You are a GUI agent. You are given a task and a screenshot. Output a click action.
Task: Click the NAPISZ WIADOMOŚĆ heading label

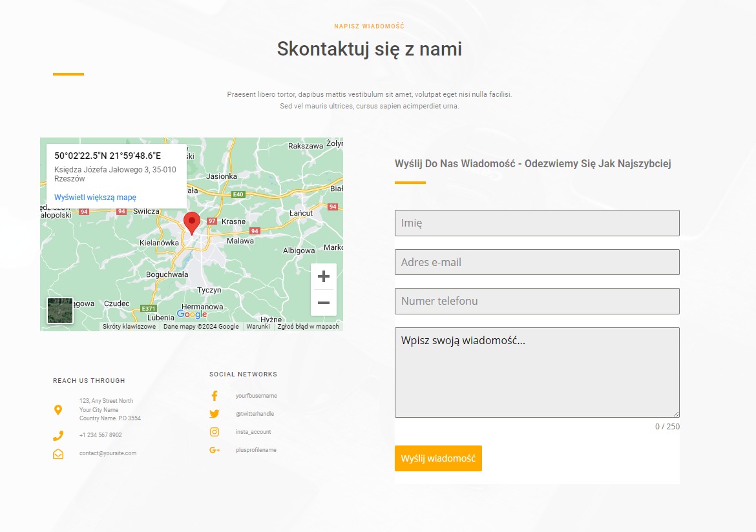tap(368, 26)
